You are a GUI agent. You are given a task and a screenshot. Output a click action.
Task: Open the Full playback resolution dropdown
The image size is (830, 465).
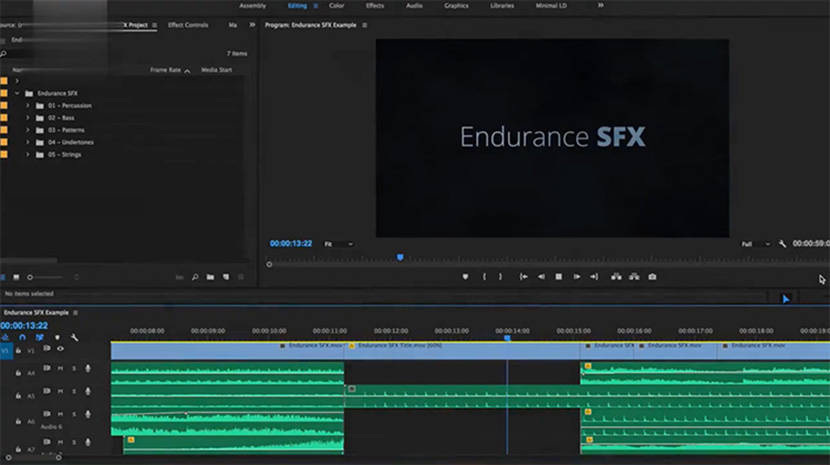tap(755, 244)
